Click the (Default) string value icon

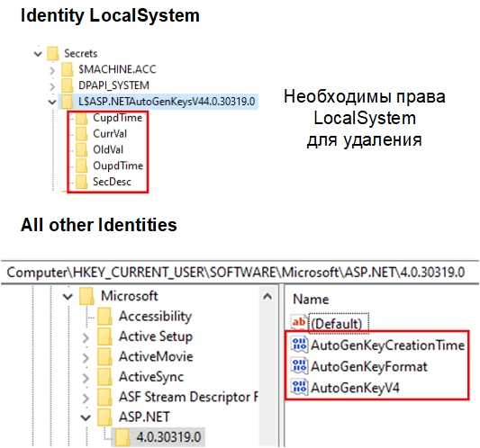[299, 322]
